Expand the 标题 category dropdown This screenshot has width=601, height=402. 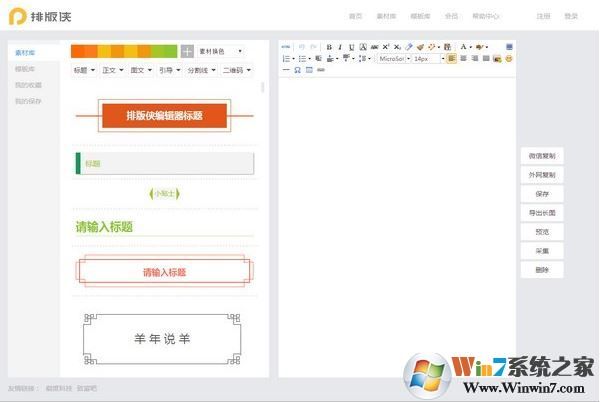pyautogui.click(x=84, y=70)
